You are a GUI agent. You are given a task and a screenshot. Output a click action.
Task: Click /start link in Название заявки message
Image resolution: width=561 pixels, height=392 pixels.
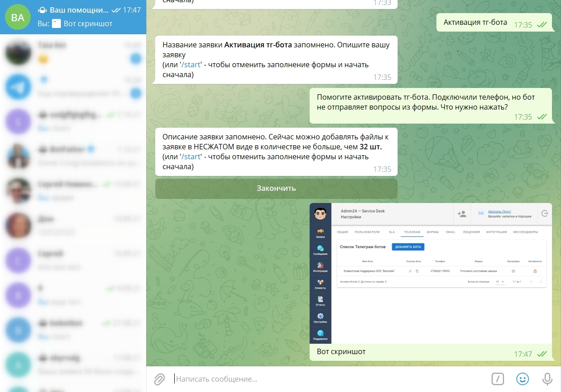tap(190, 65)
